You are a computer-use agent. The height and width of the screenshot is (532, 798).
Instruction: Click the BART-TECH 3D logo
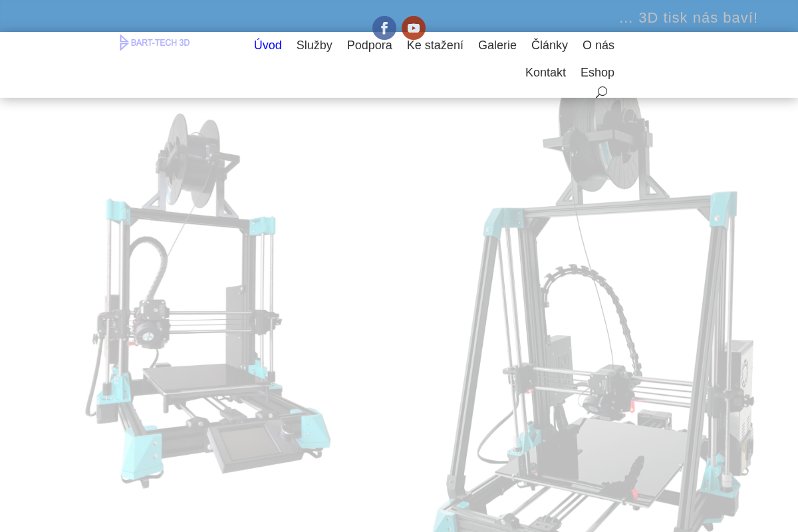154,43
